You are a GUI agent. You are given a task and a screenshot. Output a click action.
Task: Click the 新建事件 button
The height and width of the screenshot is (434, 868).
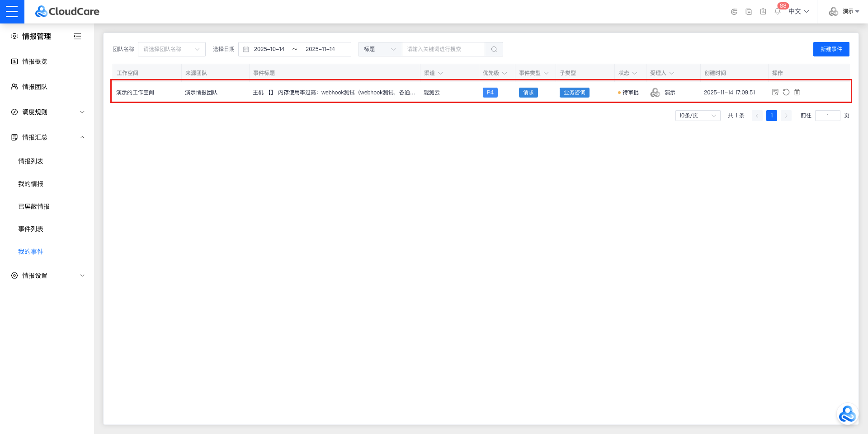point(831,49)
